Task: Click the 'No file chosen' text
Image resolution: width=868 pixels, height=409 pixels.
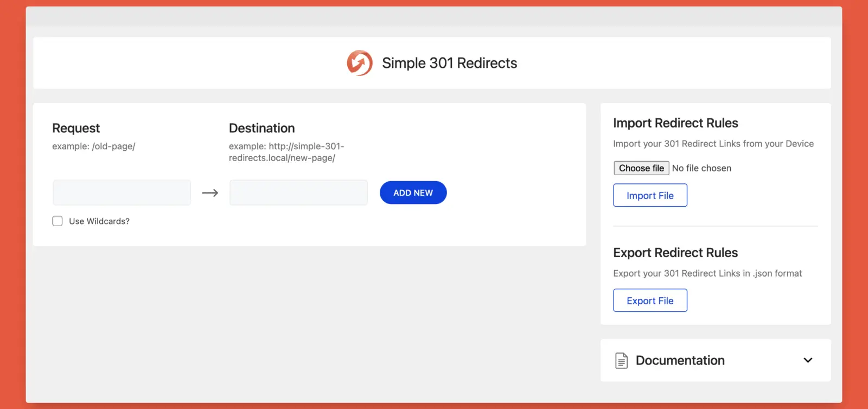Action: coord(701,168)
